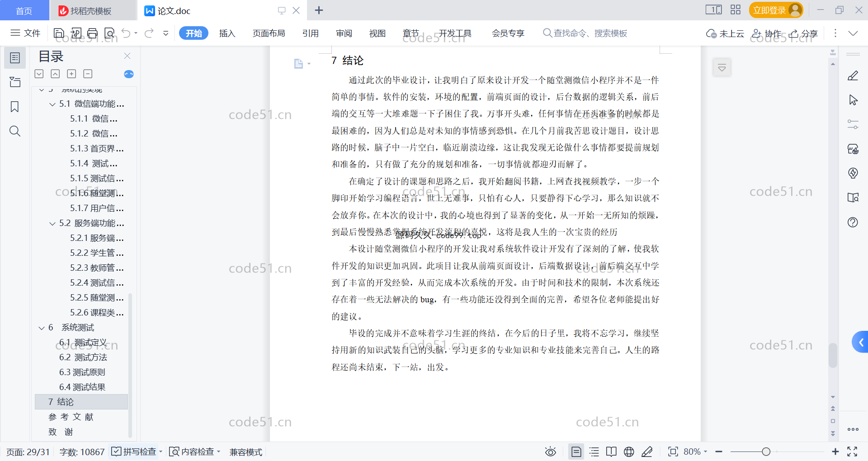Image resolution: width=868 pixels, height=461 pixels.
Task: Switch to web layout globe view
Action: [x=629, y=452]
